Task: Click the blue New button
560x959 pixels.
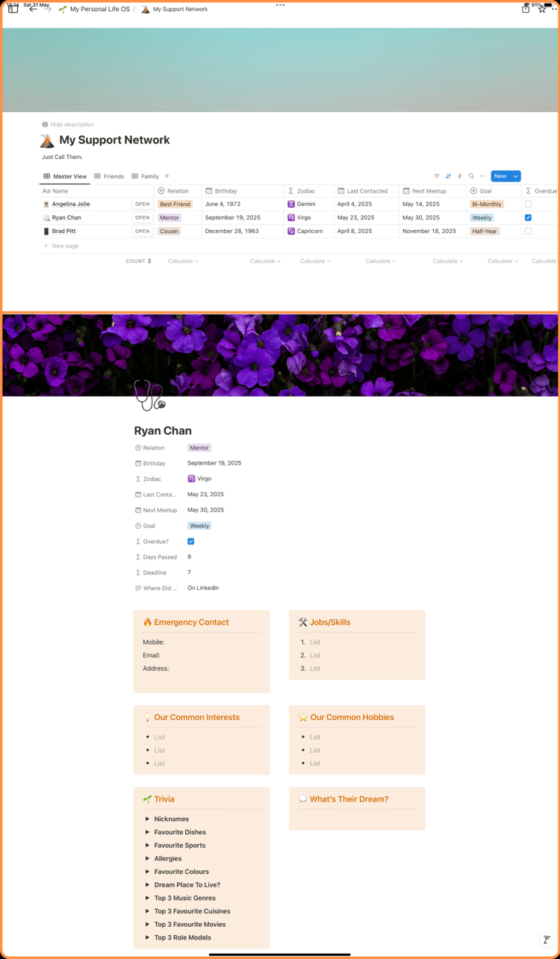Action: [500, 176]
